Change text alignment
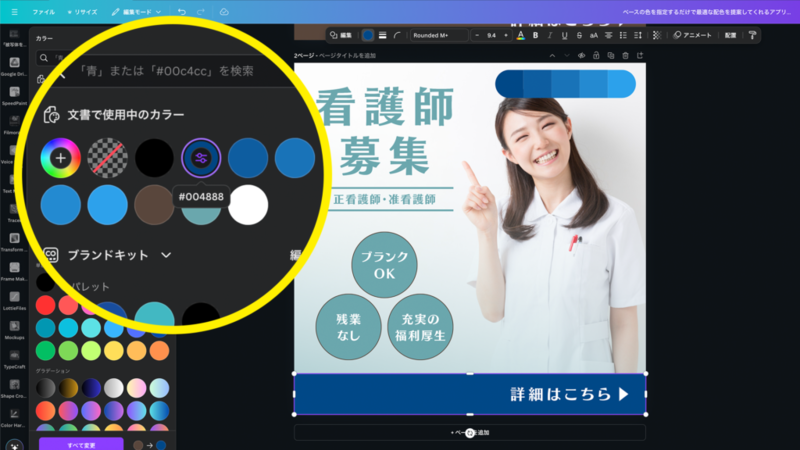The image size is (800, 450). (609, 35)
